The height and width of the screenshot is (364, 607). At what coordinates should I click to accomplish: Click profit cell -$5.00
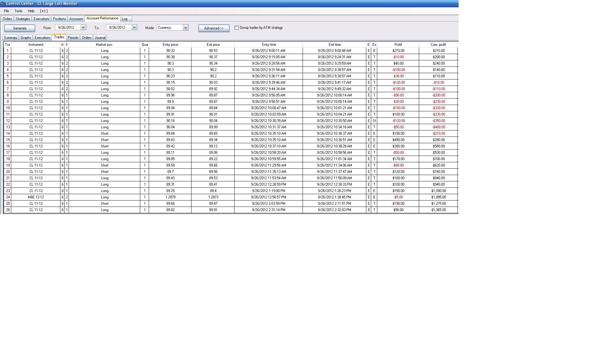point(398,197)
